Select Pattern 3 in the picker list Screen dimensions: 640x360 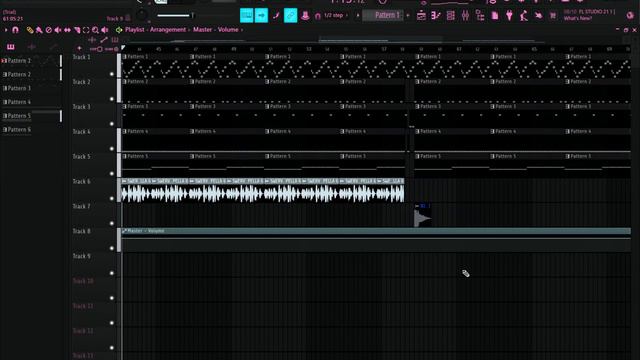click(19, 88)
